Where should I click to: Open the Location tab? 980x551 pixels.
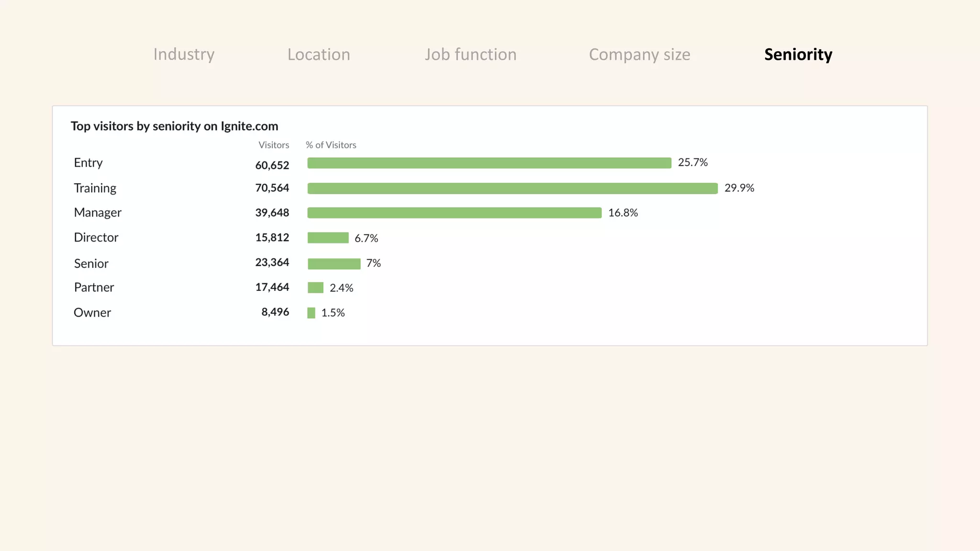(319, 55)
